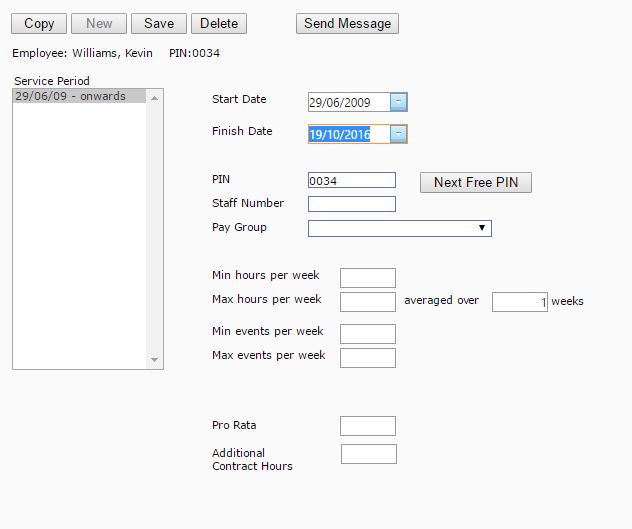This screenshot has height=529, width=632.
Task: Click the Min hours per week field
Action: [367, 278]
